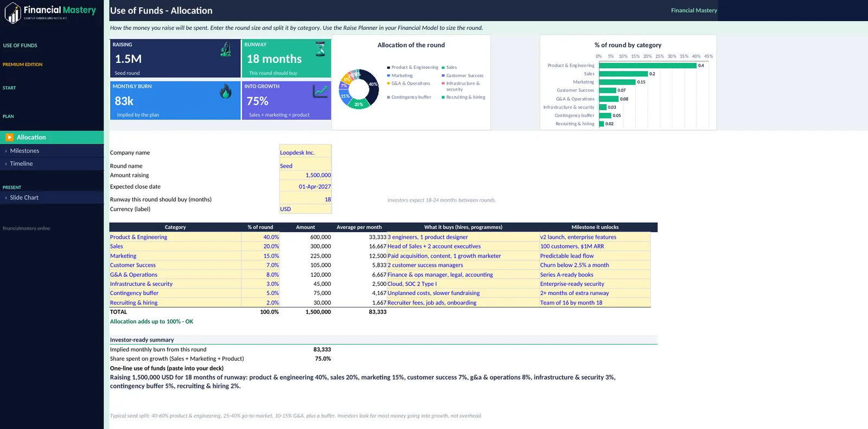Click the '% of round' column header
Viewport: 868px width, 429px height.
[x=260, y=227]
